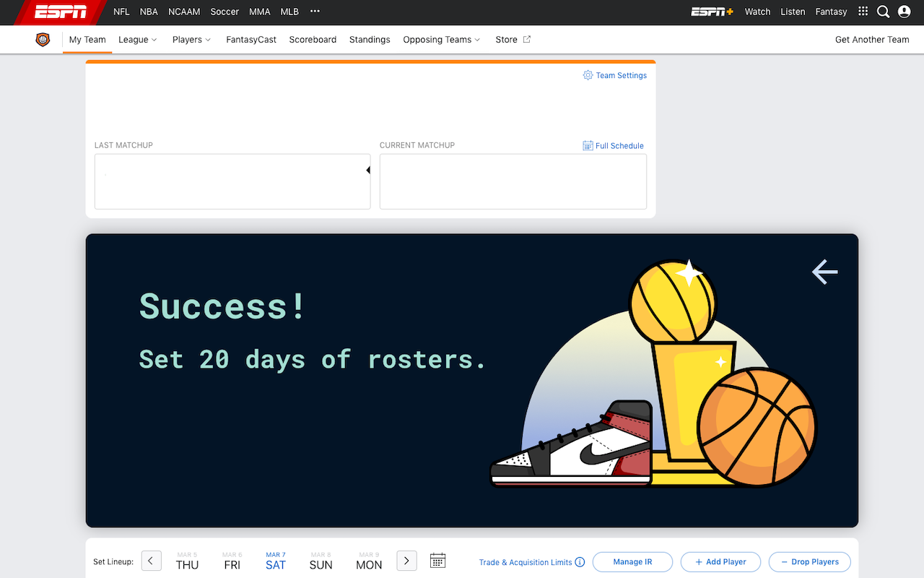Open the apps grid icon

863,12
